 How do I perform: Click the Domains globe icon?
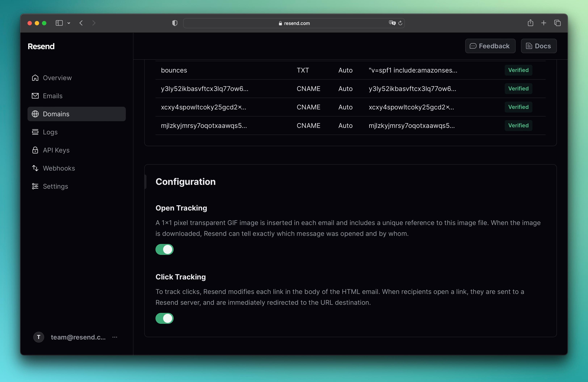pyautogui.click(x=35, y=114)
